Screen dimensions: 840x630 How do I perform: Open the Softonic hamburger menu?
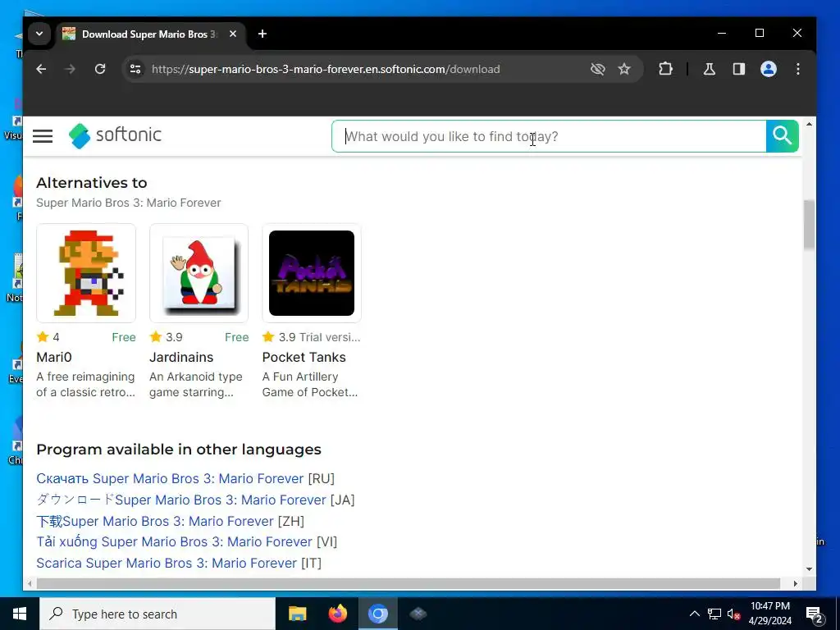43,136
